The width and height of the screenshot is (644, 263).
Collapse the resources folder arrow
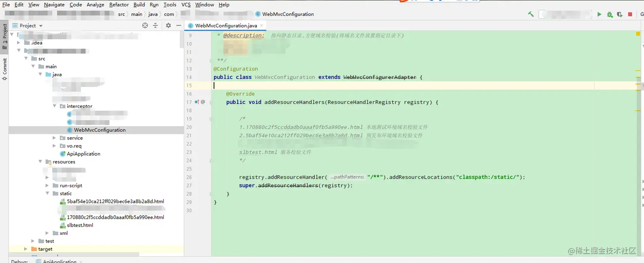pos(40,162)
